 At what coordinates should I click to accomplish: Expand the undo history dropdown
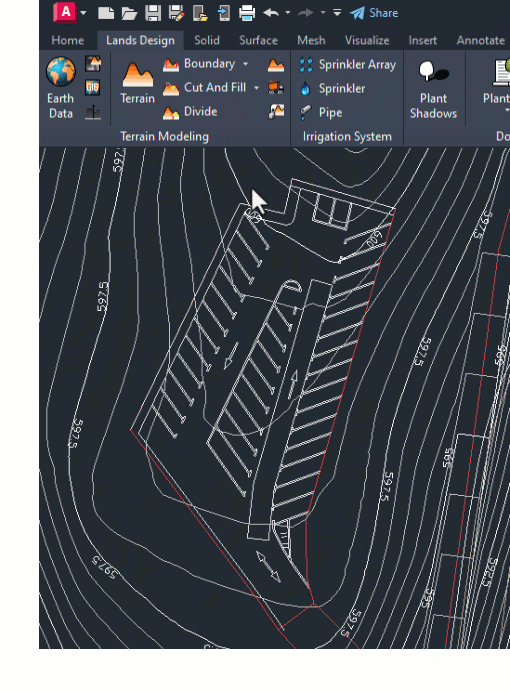[x=288, y=13]
